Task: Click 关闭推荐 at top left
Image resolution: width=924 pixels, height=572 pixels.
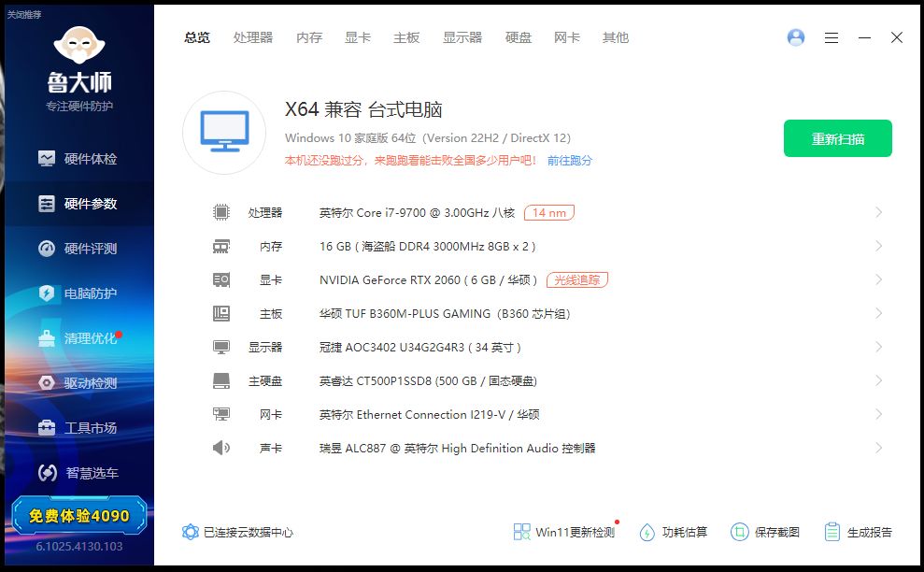Action: [24, 14]
